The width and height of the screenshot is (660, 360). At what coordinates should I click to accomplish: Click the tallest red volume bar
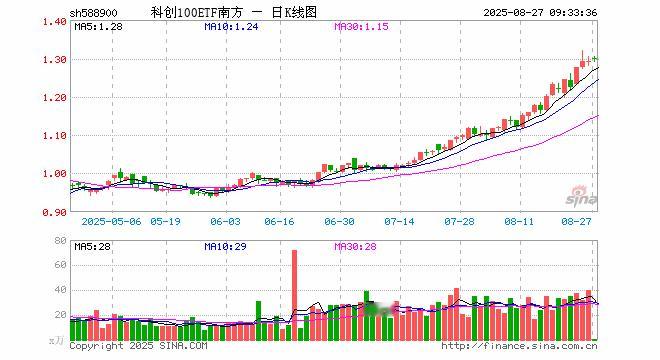[294, 295]
